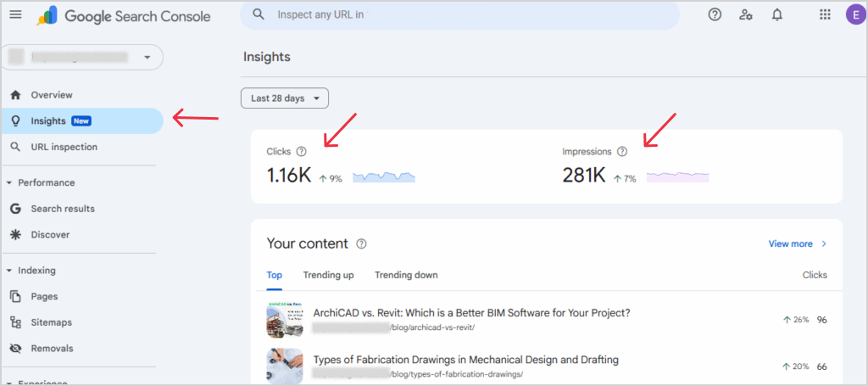
Task: Open URL inspection in the sidebar
Action: [64, 147]
